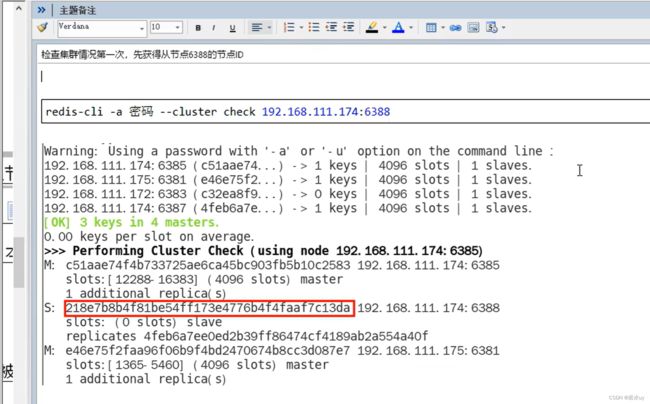Image resolution: width=650 pixels, height=404 pixels.
Task: Click the word '--cluster check' in the command
Action: [208, 112]
